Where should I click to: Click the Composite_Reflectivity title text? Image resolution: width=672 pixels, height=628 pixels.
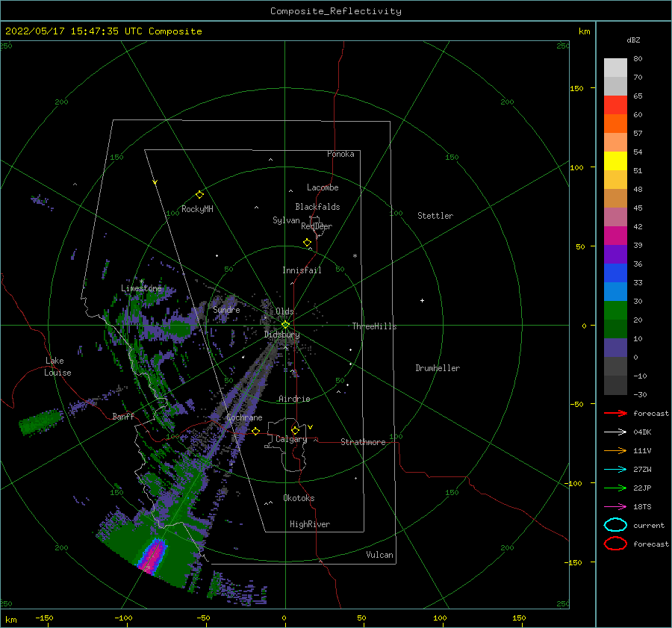point(336,11)
